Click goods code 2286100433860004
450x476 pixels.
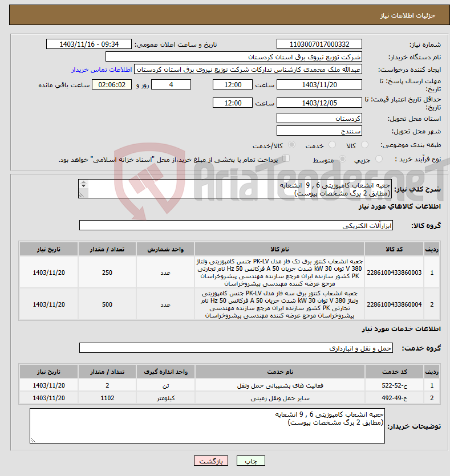coord(394,304)
